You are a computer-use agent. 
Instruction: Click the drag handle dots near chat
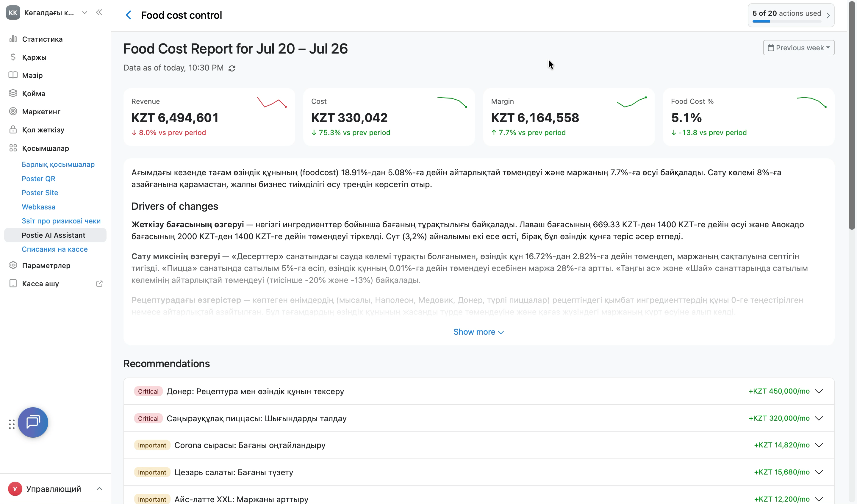tap(12, 424)
